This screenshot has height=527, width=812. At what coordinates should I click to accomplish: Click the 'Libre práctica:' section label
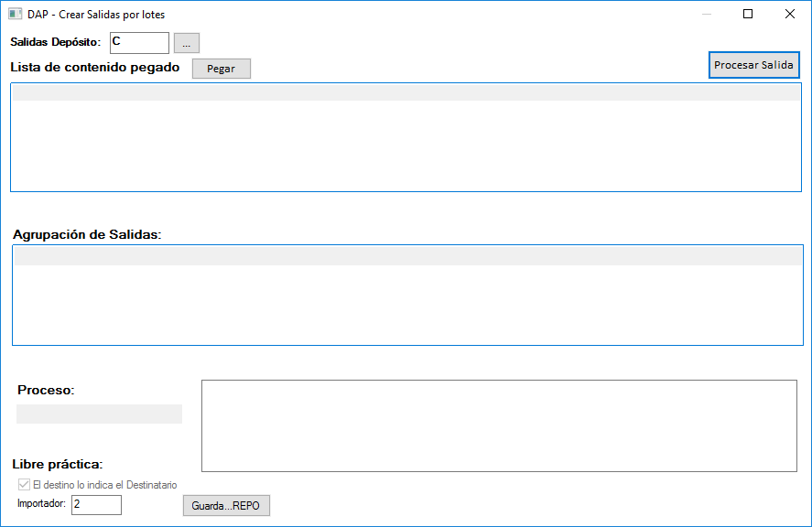point(58,464)
